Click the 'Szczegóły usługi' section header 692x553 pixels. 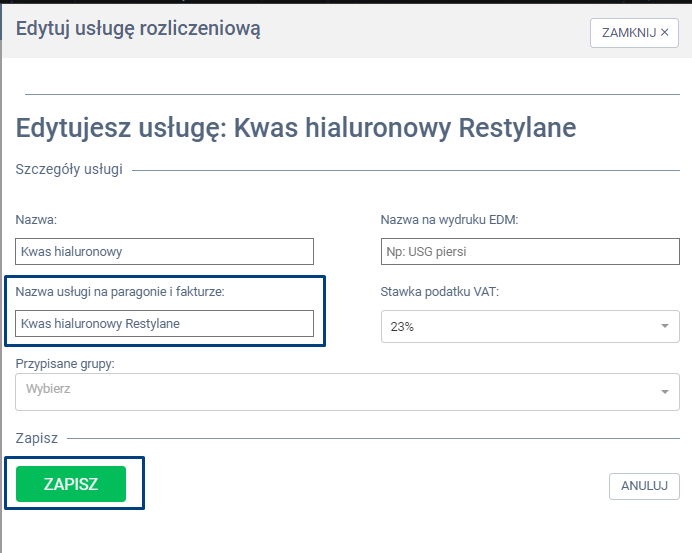(x=69, y=169)
